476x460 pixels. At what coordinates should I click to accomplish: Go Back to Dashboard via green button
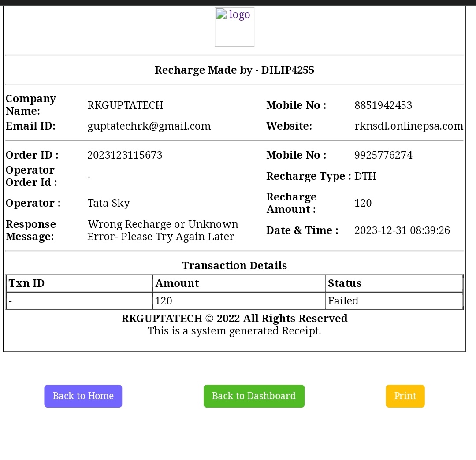pyautogui.click(x=253, y=396)
